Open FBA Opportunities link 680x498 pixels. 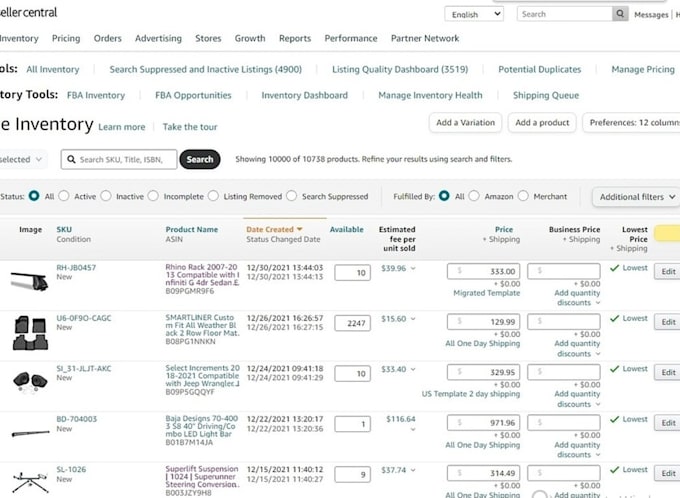point(193,95)
